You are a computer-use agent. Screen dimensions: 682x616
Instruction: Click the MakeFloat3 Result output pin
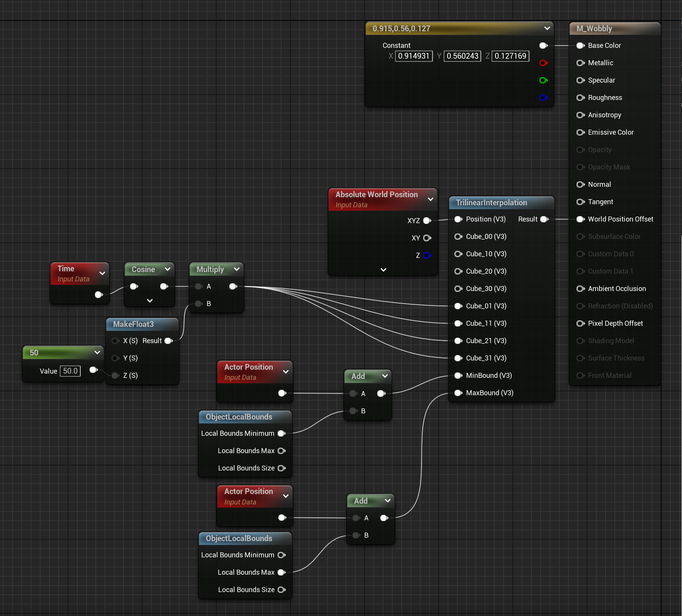[169, 341]
